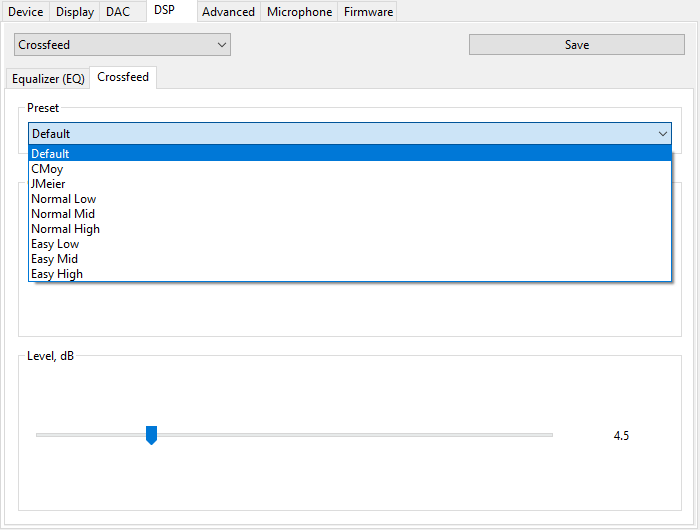Choose the Easy High preset
Viewport: 700px width, 530px height.
click(x=57, y=274)
